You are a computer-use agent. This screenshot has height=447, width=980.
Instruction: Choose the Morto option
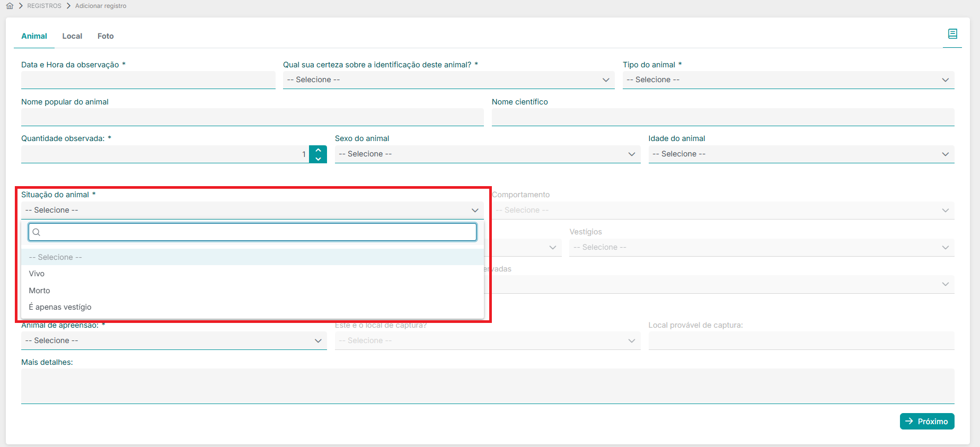coord(39,291)
